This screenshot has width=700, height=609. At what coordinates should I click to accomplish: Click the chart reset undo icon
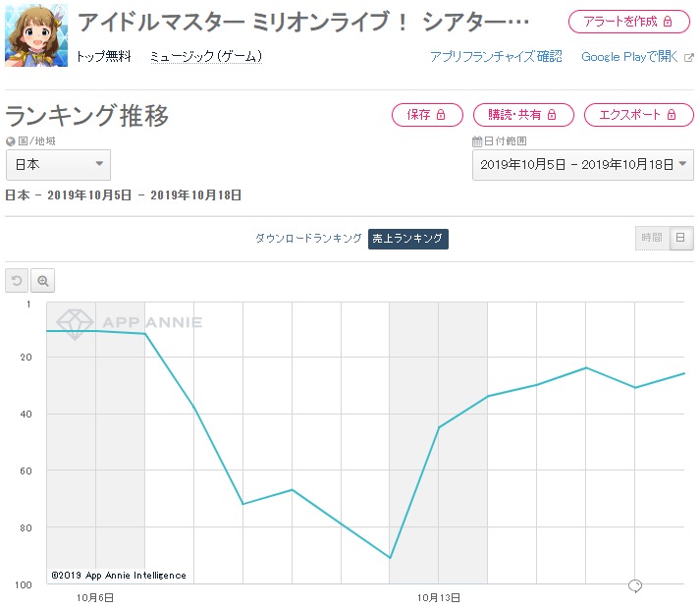click(x=17, y=281)
